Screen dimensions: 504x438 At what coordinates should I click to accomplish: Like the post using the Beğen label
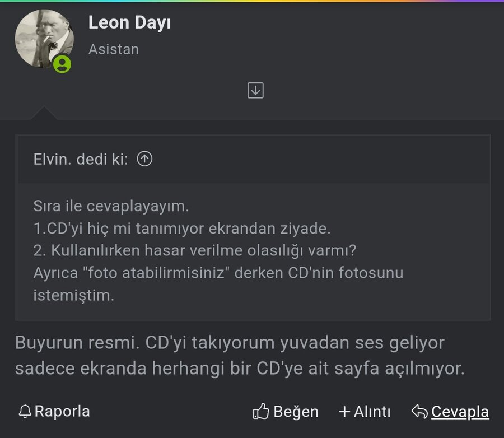[296, 412]
